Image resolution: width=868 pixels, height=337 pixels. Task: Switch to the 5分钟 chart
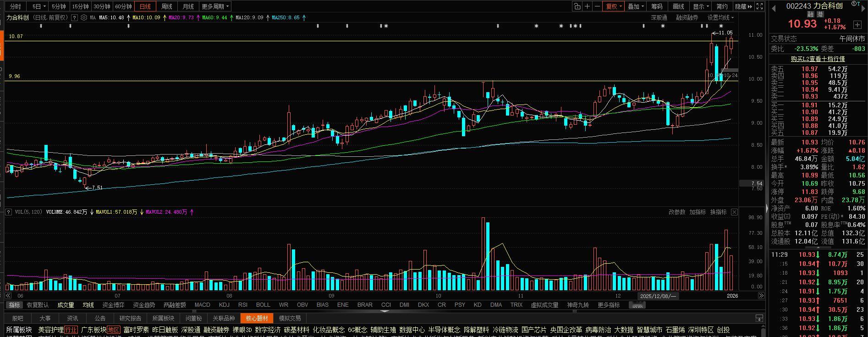click(x=59, y=6)
